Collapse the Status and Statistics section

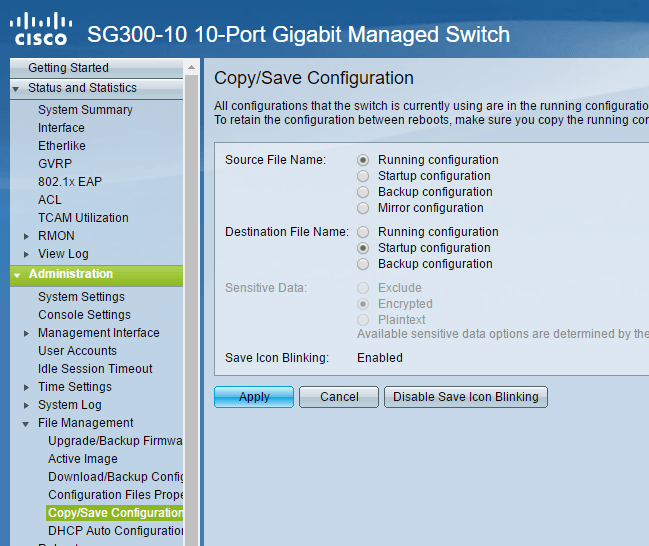16,88
